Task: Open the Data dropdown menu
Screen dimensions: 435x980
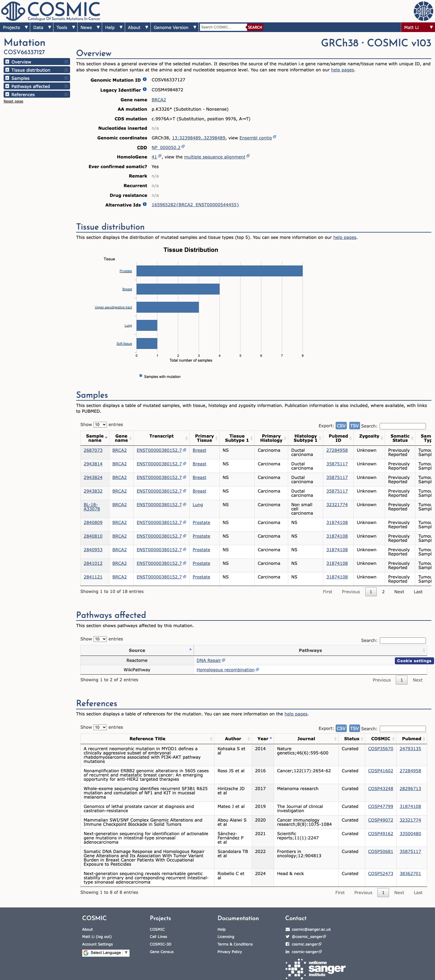Action: [42, 28]
